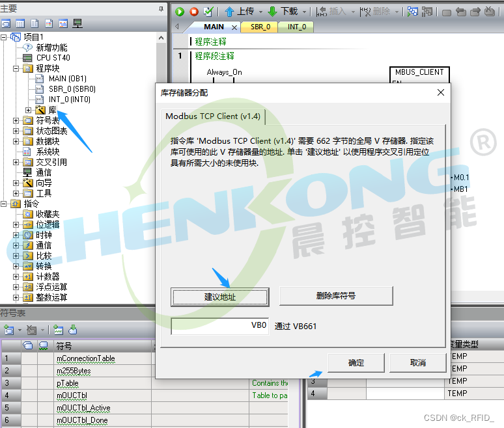Select 浮点运算 instruction folder
The image size is (504, 428).
click(x=51, y=287)
